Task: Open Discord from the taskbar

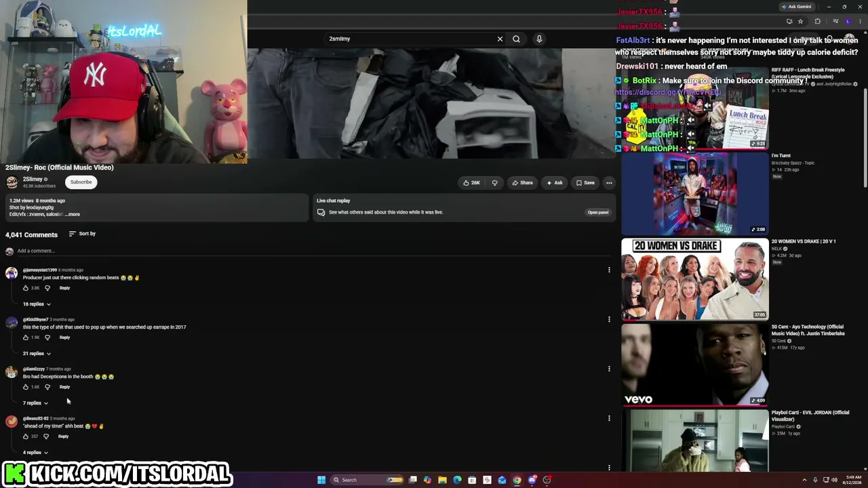Action: pyautogui.click(x=532, y=480)
